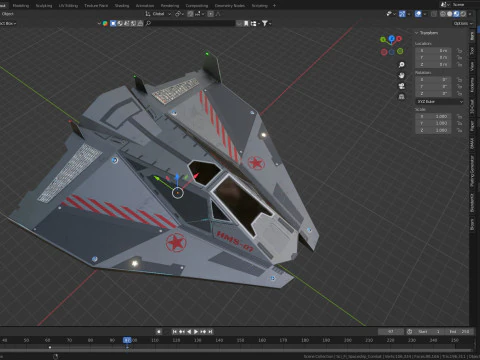Open the Object menu
Image resolution: width=480 pixels, height=360 pixels.
(x=7, y=14)
